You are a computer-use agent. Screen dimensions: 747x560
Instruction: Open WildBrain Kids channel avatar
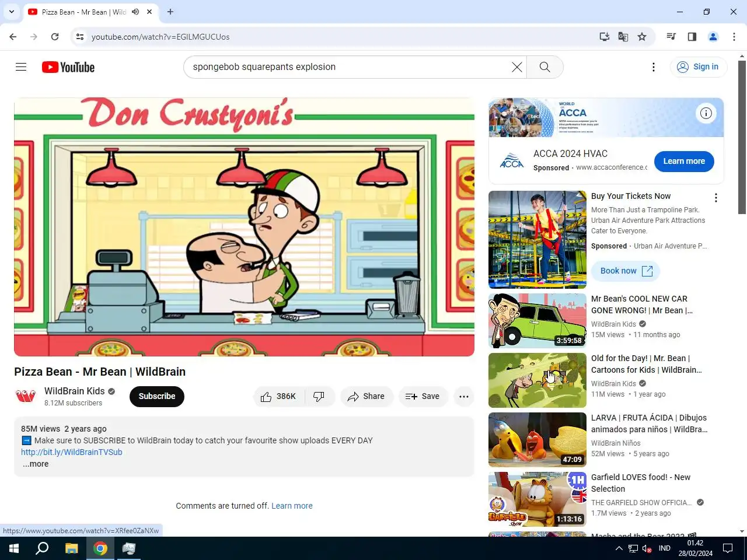(26, 397)
